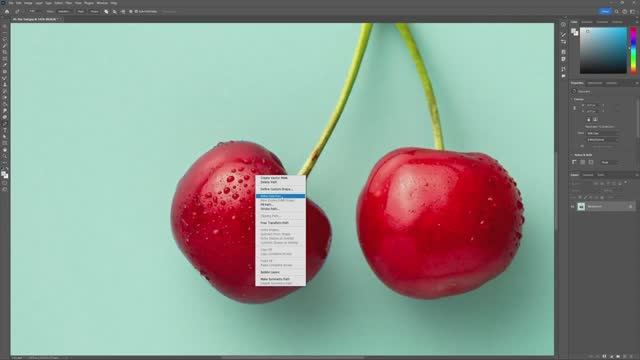Toggle Auto Add/Delete checkbox

[x=136, y=11]
